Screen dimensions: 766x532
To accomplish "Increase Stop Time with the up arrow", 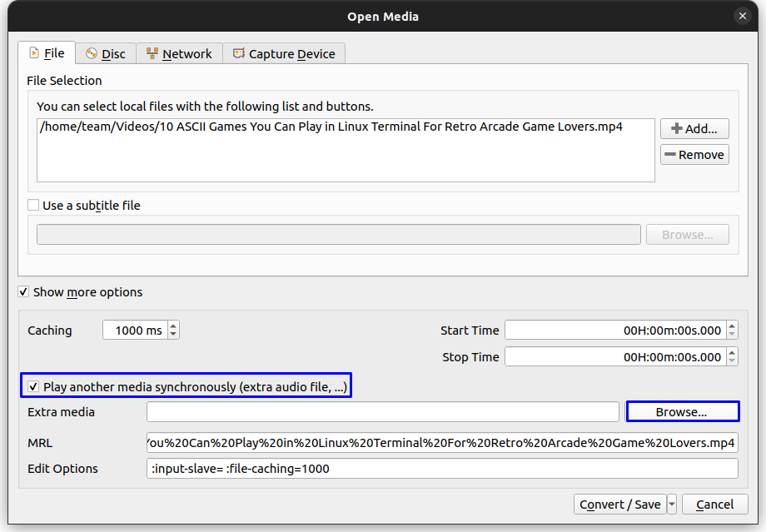I will pyautogui.click(x=731, y=353).
